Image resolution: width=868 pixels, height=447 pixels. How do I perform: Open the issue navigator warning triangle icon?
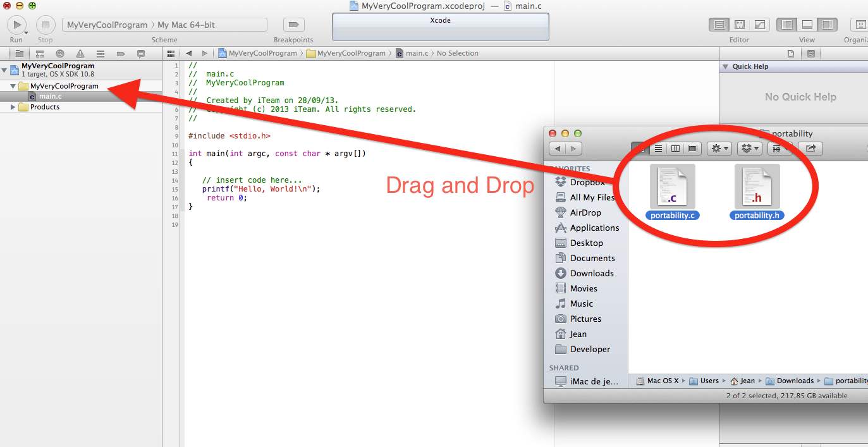(x=80, y=54)
